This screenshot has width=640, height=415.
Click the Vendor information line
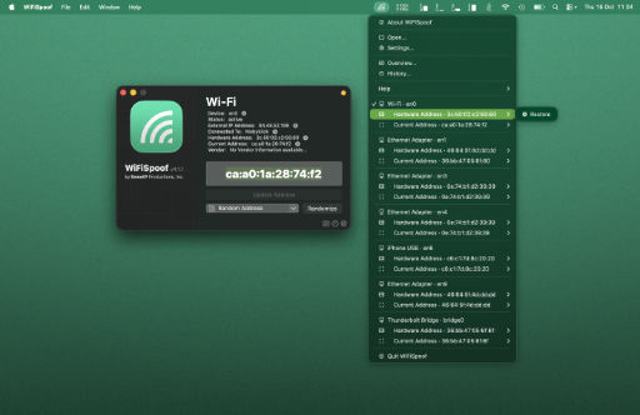(x=257, y=150)
